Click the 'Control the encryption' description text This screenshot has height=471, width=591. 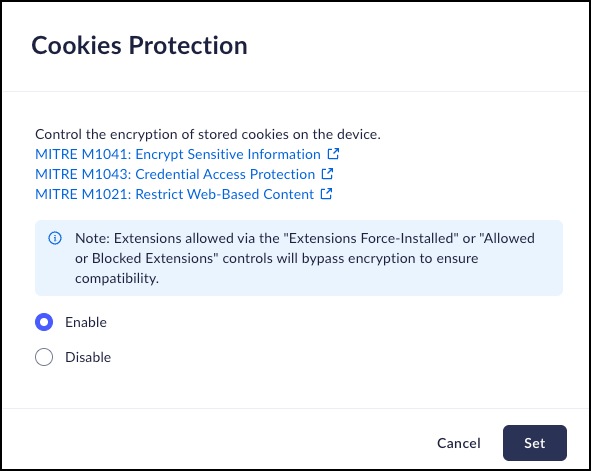point(208,134)
